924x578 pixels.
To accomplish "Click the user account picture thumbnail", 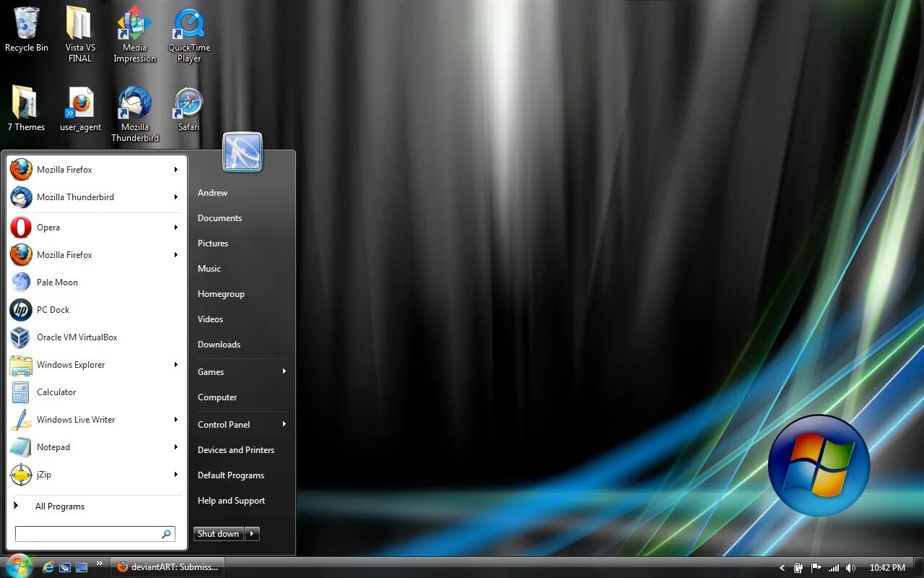I will [x=243, y=152].
